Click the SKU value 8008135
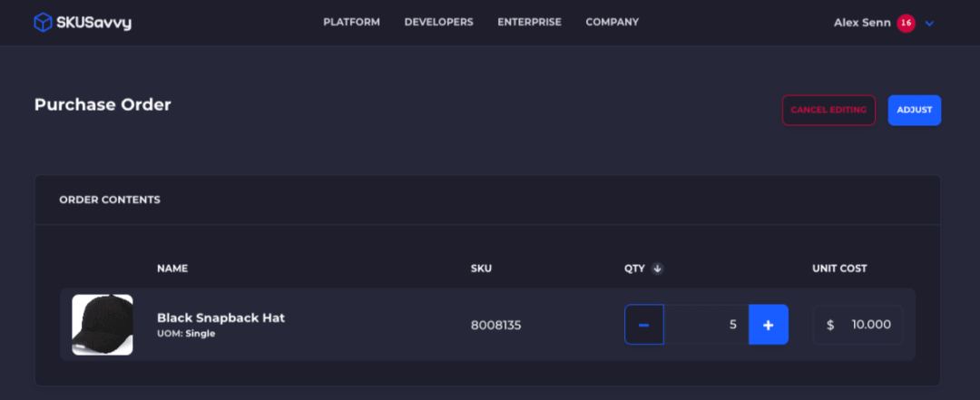The height and width of the screenshot is (400, 980). click(495, 325)
